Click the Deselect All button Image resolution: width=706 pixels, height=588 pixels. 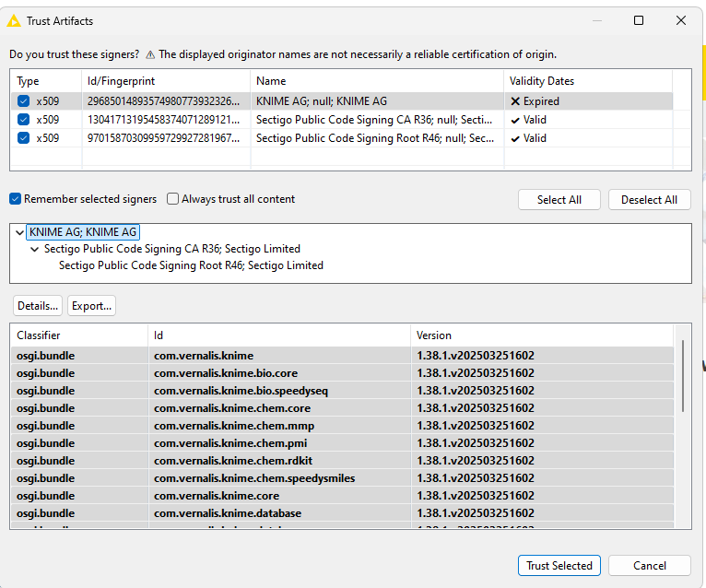(x=649, y=199)
